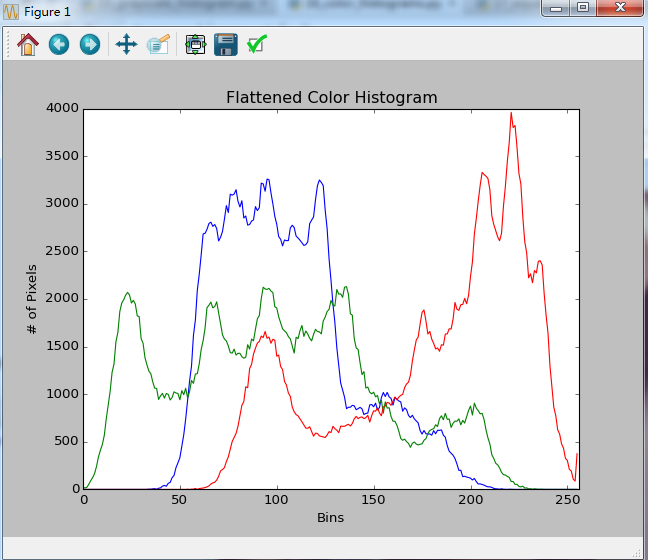
Task: Click the '# of Pixels' axis label
Action: click(x=31, y=299)
